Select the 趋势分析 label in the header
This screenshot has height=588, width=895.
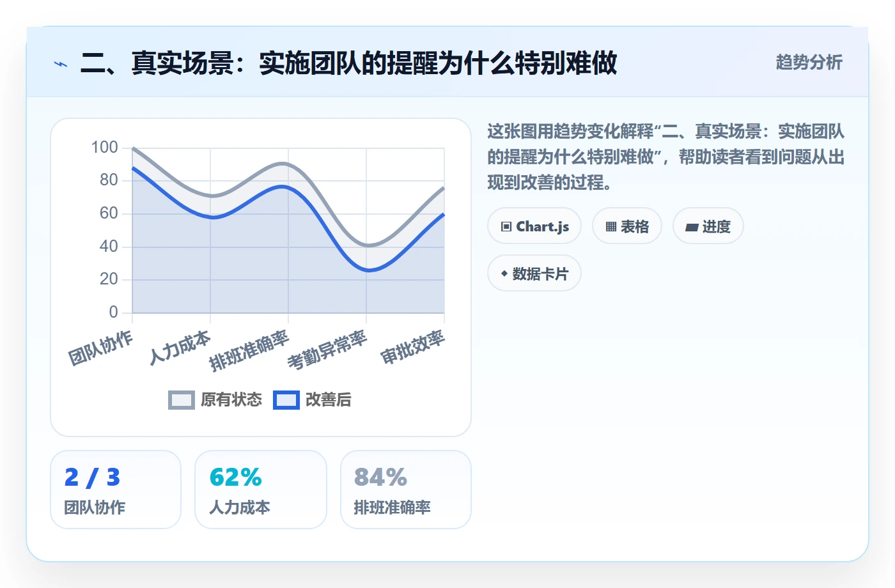pyautogui.click(x=809, y=62)
